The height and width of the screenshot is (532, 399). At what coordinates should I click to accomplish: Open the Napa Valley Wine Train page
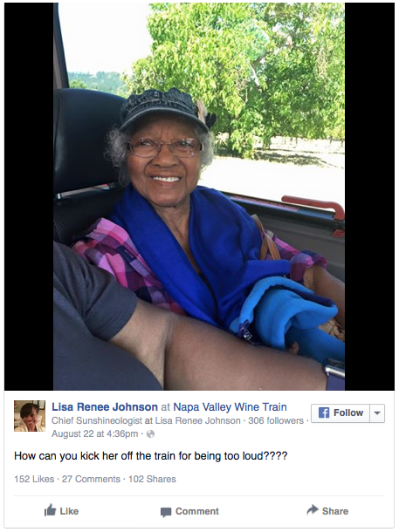(x=230, y=406)
